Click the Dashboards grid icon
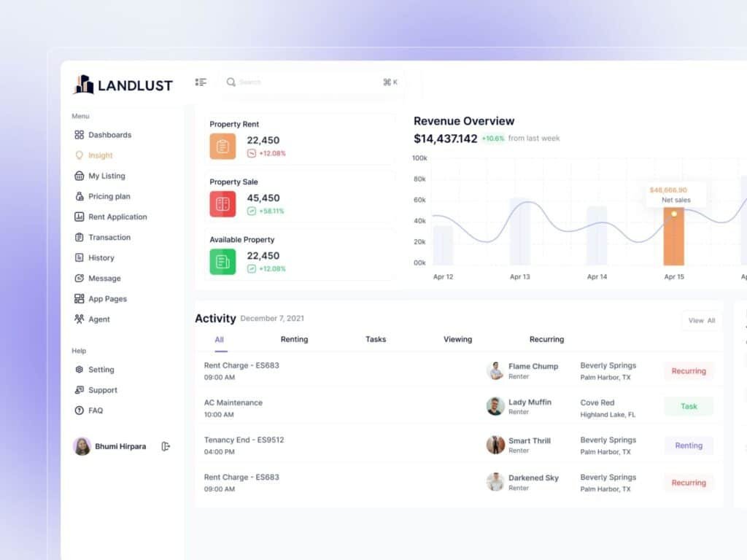The height and width of the screenshot is (560, 747). (x=79, y=135)
